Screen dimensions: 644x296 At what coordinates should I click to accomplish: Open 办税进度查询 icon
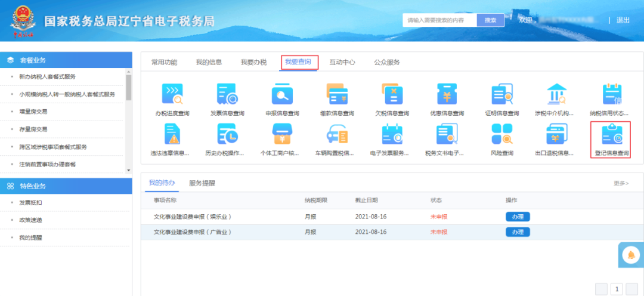(172, 94)
